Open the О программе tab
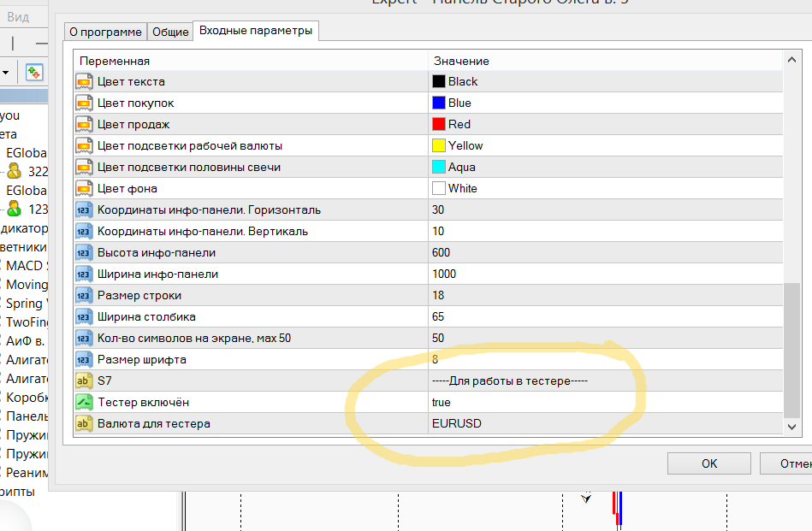 click(x=105, y=32)
